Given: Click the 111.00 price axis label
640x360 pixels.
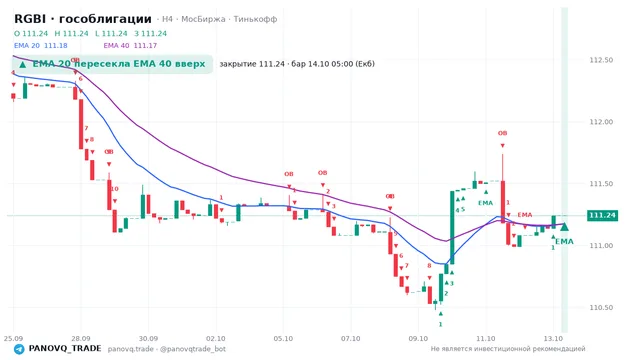Looking at the screenshot, I should click(601, 245).
